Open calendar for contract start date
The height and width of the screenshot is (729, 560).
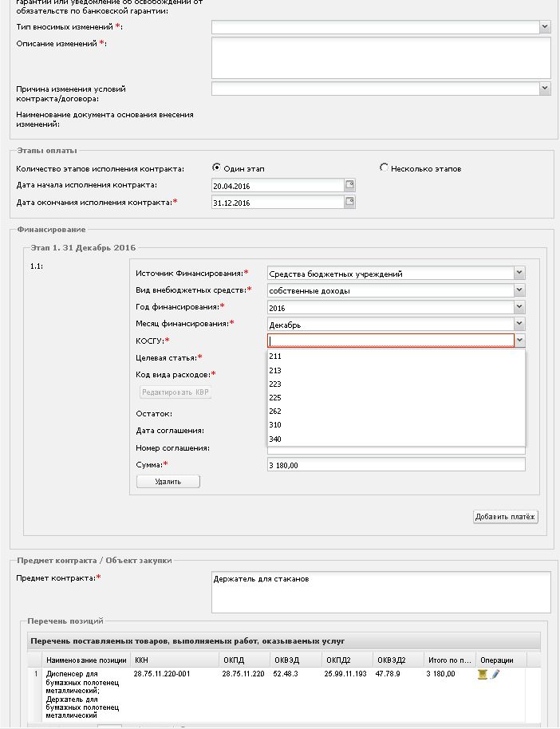pyautogui.click(x=349, y=185)
